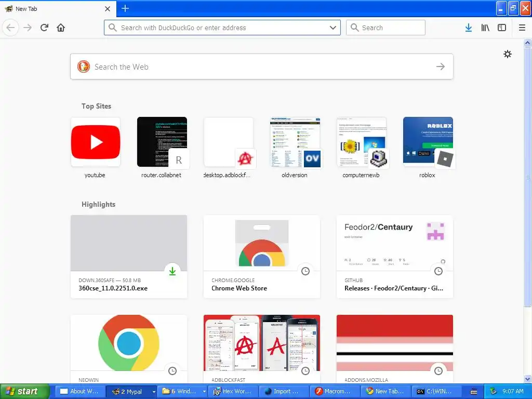This screenshot has height=399, width=532.
Task: Open new tab page settings gear
Action: coord(508,54)
